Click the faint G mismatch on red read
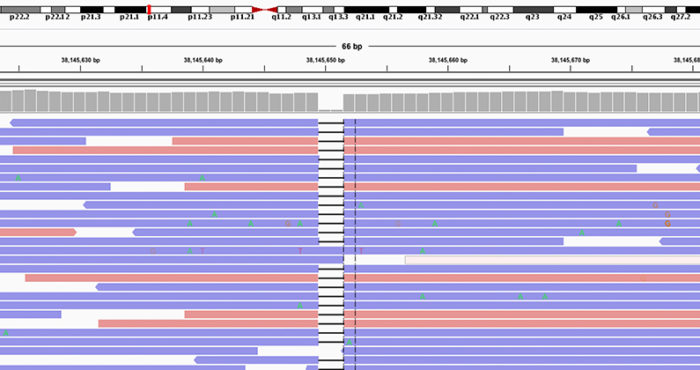The width and height of the screenshot is (700, 370). (643, 278)
